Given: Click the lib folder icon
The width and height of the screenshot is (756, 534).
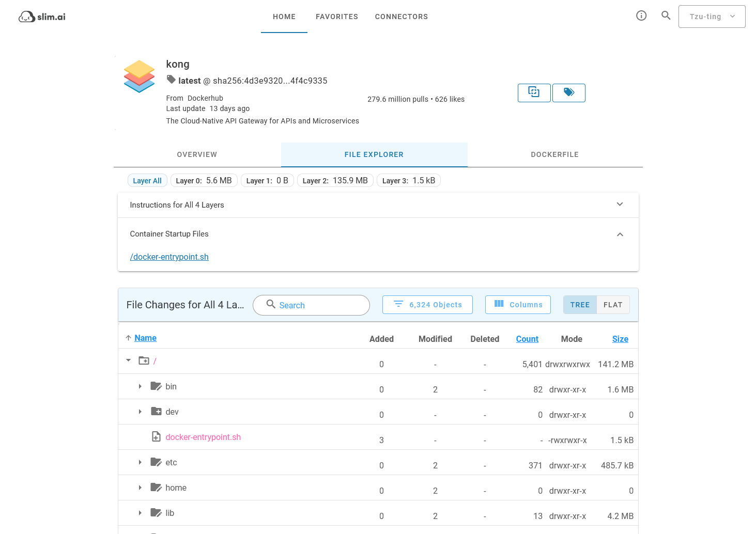Looking at the screenshot, I should click(156, 512).
